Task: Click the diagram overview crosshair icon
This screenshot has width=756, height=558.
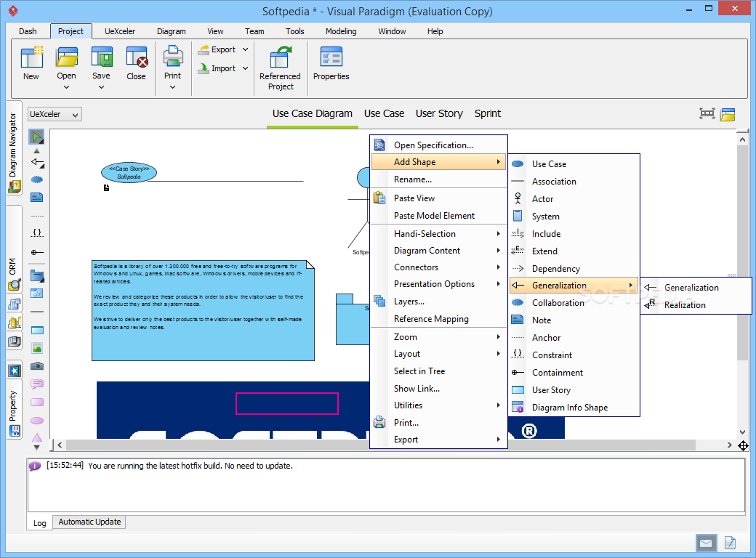Action: point(744,445)
